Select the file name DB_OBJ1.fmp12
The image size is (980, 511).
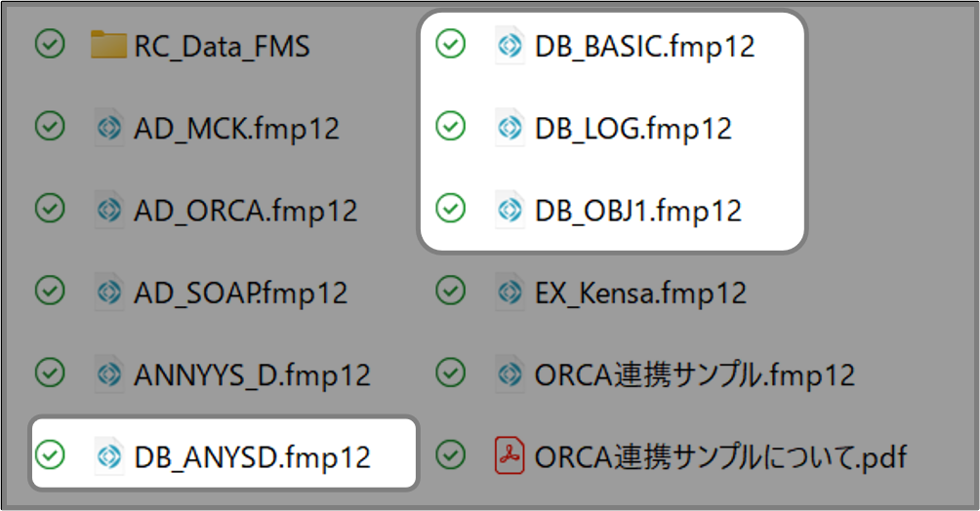(x=637, y=210)
